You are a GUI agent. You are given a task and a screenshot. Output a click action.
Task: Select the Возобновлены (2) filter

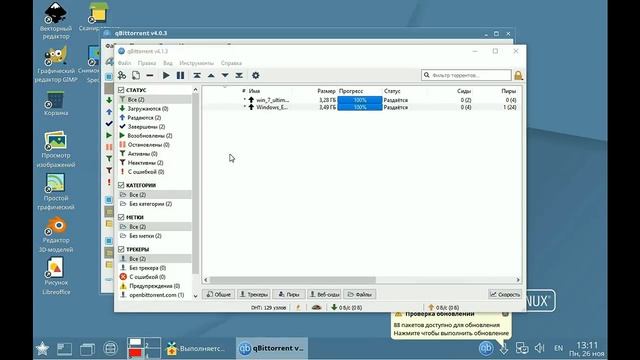[154, 136]
